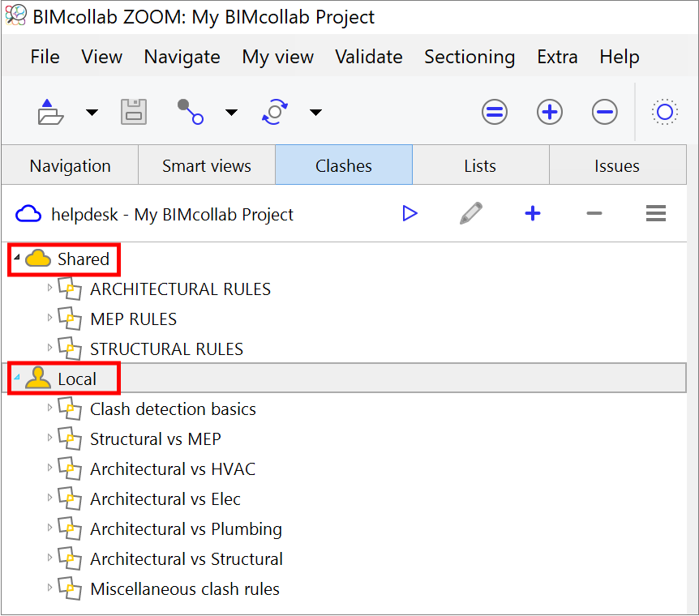The width and height of the screenshot is (699, 616).
Task: Open the hamburger menu in Clashes panel
Action: (656, 213)
